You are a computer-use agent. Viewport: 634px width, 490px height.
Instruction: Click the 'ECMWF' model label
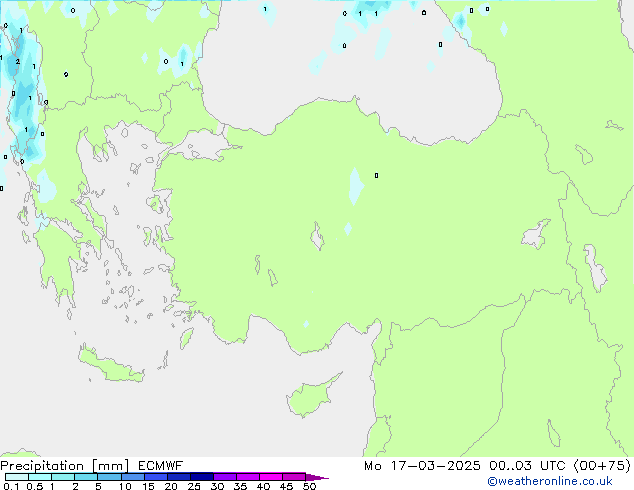coord(160,466)
